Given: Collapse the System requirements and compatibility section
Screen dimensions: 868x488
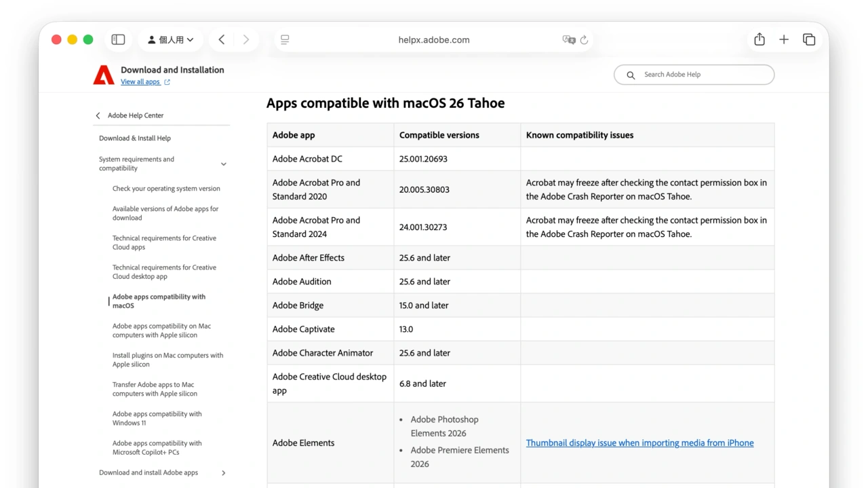Looking at the screenshot, I should 223,164.
